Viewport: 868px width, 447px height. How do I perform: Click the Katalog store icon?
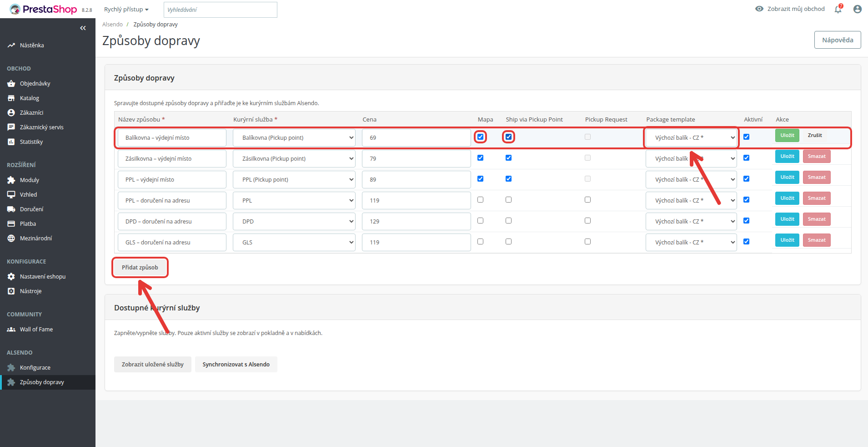(11, 98)
